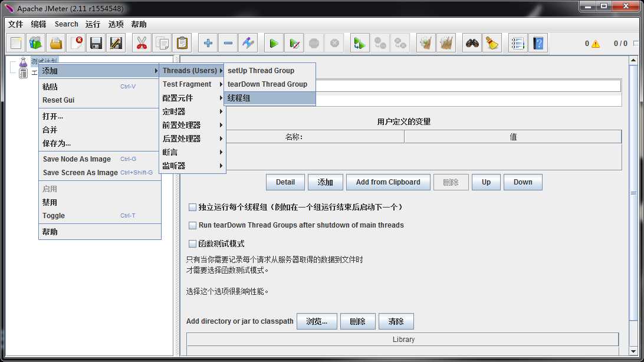Open the 运行 menu in menu bar
644x362 pixels.
click(x=93, y=24)
